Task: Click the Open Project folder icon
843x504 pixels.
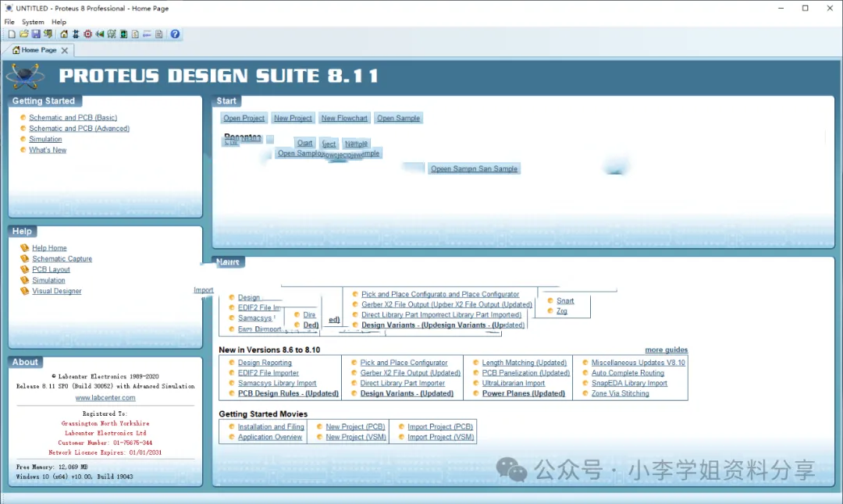Action: tap(23, 34)
